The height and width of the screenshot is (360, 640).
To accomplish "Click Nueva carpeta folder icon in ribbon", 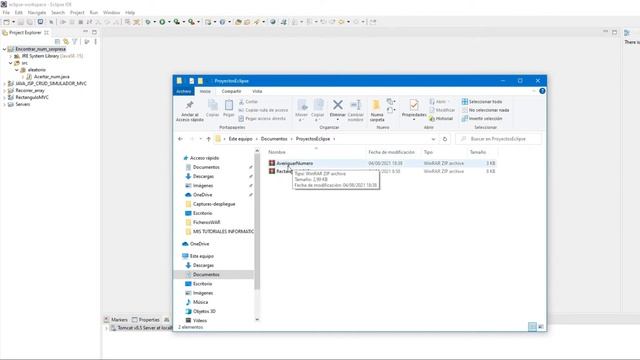I will tap(377, 105).
